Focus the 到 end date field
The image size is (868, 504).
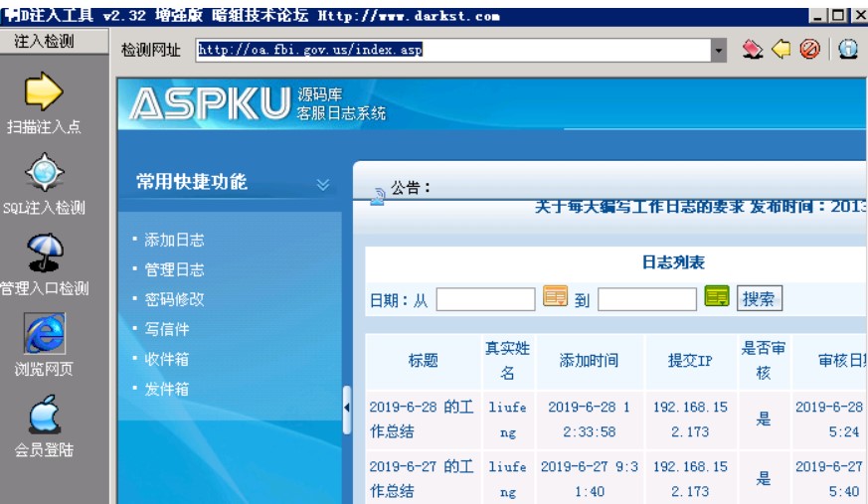coord(647,299)
